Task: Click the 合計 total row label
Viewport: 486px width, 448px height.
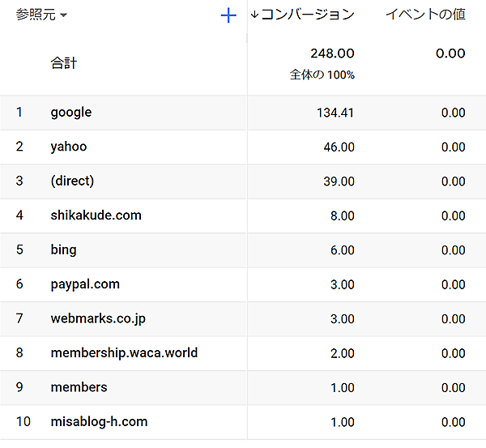Action: click(x=63, y=62)
